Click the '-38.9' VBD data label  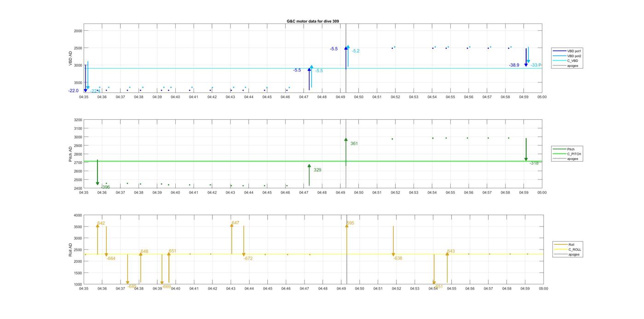point(514,65)
